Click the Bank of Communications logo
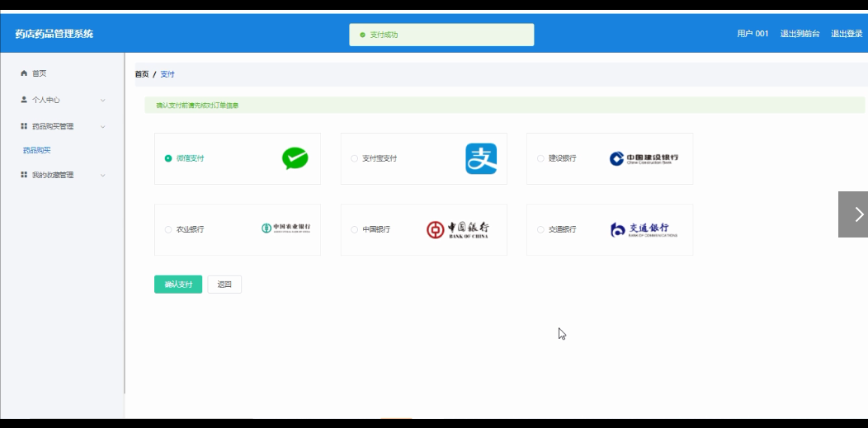The width and height of the screenshot is (868, 428). click(644, 229)
